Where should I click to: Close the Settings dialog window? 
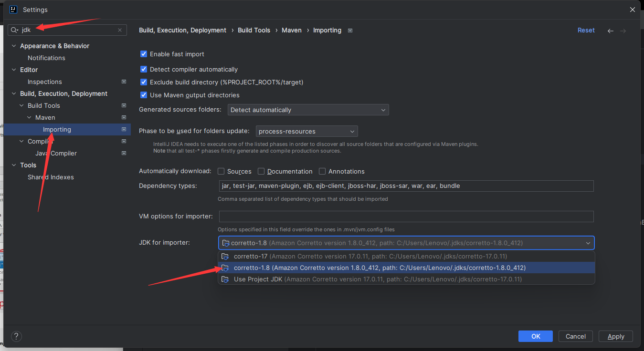pos(632,10)
